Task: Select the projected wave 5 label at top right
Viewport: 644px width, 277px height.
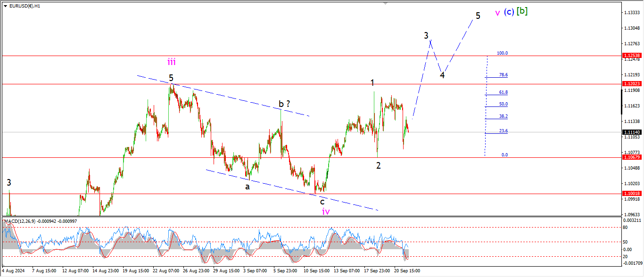Action: [478, 16]
